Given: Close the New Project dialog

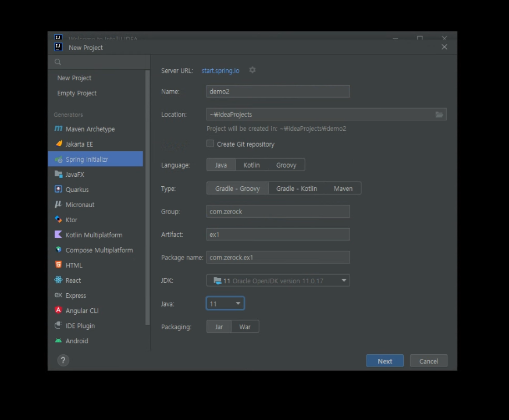Looking at the screenshot, I should point(444,47).
